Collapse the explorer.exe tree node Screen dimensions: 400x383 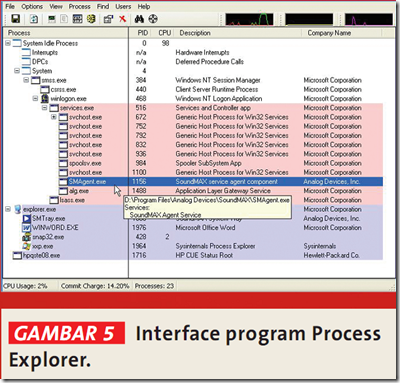click(x=8, y=209)
